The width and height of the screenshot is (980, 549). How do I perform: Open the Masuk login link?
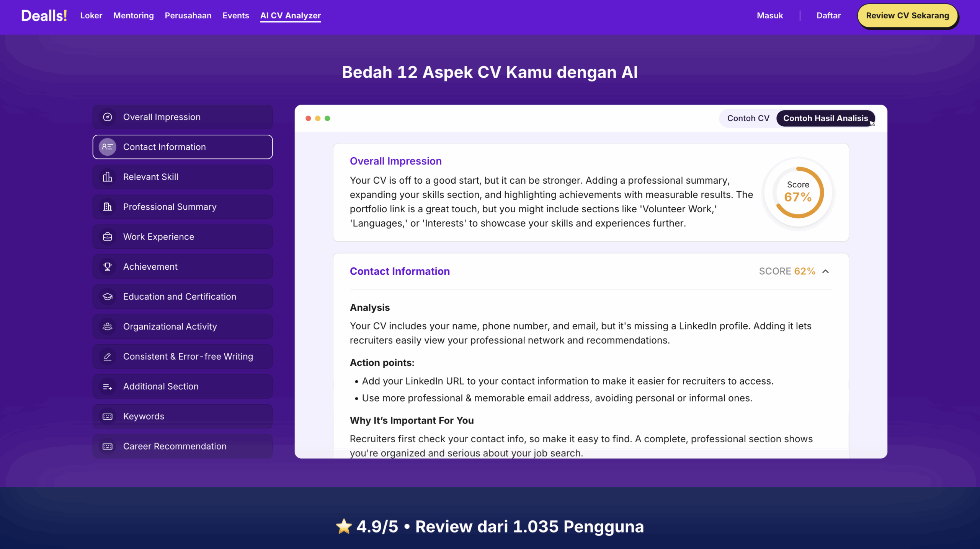tap(770, 16)
